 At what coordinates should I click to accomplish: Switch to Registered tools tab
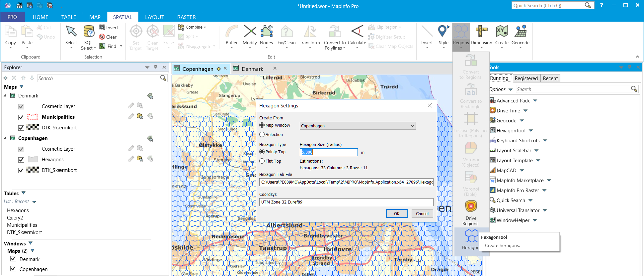(526, 78)
